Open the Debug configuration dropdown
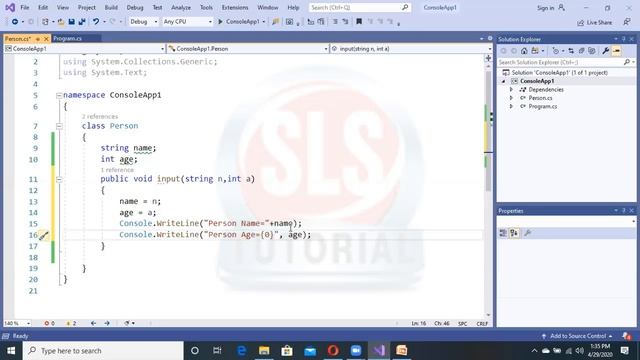Screen dimensions: 640x360 (x=143, y=22)
